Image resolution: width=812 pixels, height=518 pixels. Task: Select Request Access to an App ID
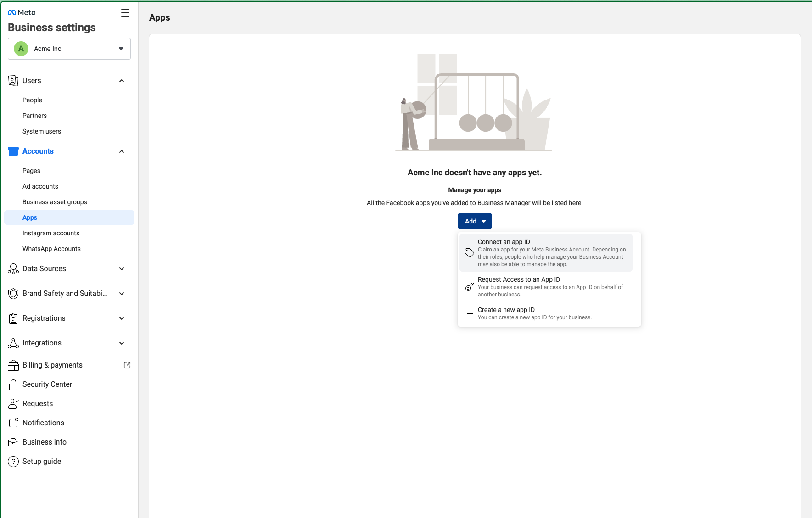coord(546,287)
